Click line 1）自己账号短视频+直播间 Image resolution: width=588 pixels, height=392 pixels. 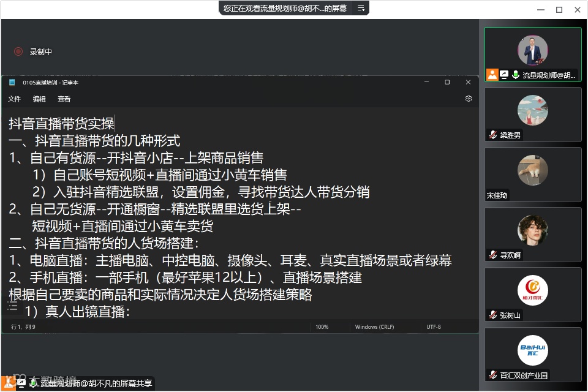point(160,175)
